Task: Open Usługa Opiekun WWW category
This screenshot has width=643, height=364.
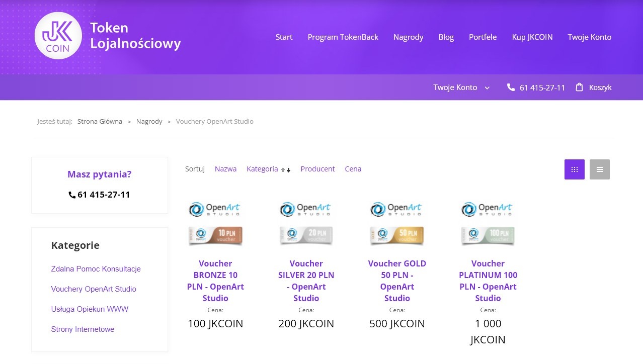Action: tap(90, 309)
